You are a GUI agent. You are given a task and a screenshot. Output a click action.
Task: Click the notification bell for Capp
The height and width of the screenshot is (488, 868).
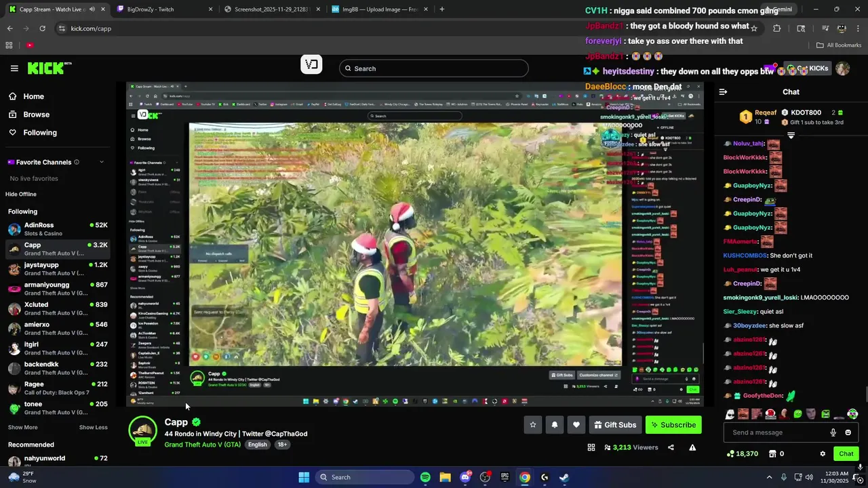[x=555, y=425]
